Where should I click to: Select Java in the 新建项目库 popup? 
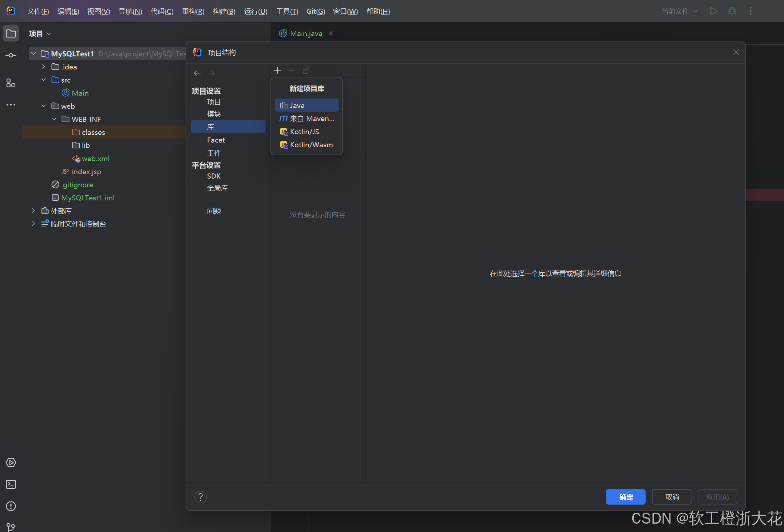[306, 105]
